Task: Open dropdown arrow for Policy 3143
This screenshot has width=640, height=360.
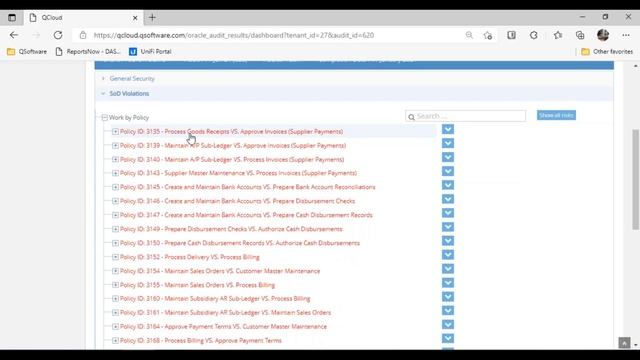Action: click(448, 171)
